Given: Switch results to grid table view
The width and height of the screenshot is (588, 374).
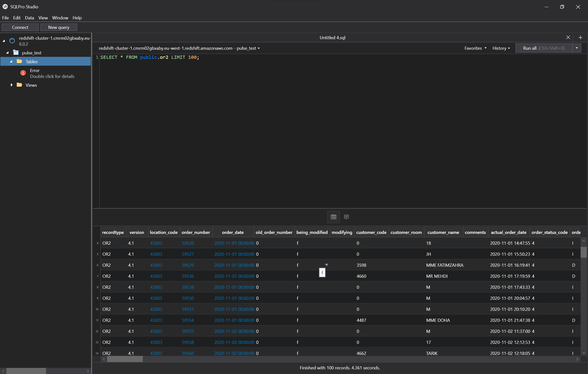Looking at the screenshot, I should pos(333,217).
